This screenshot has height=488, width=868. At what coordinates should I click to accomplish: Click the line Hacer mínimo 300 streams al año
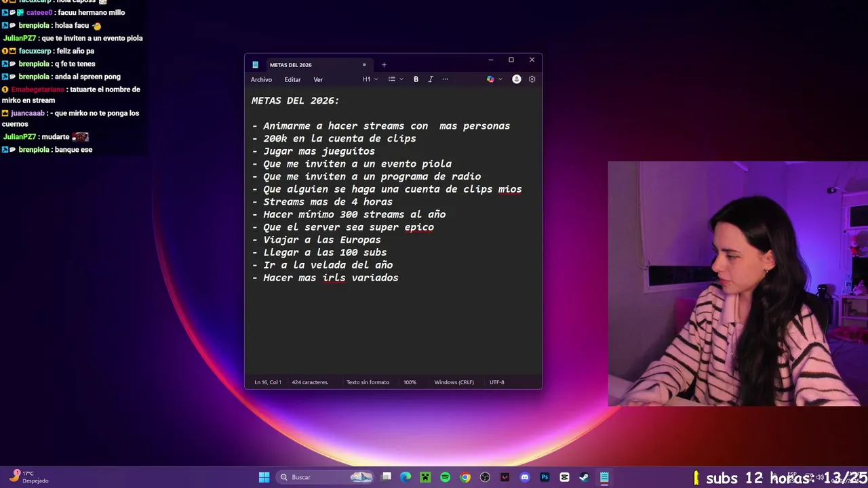349,214
